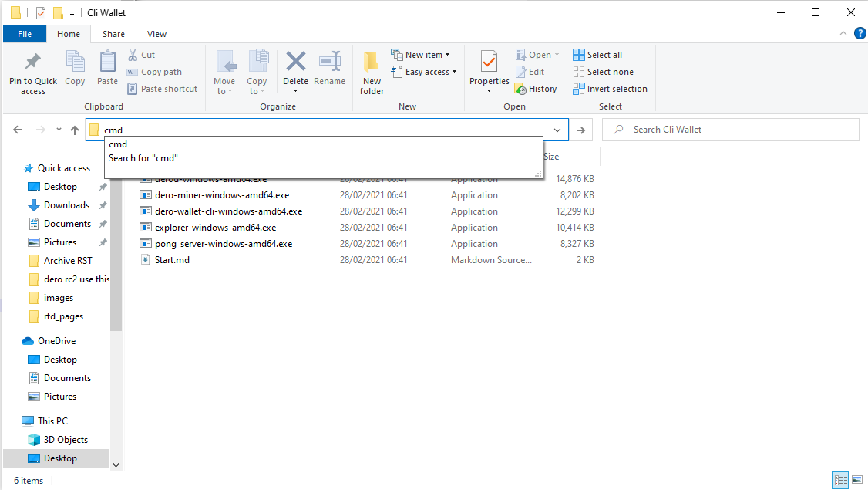Image resolution: width=868 pixels, height=490 pixels.
Task: Select dero-wallet-cli-windows-amd64.exe file
Action: click(229, 211)
